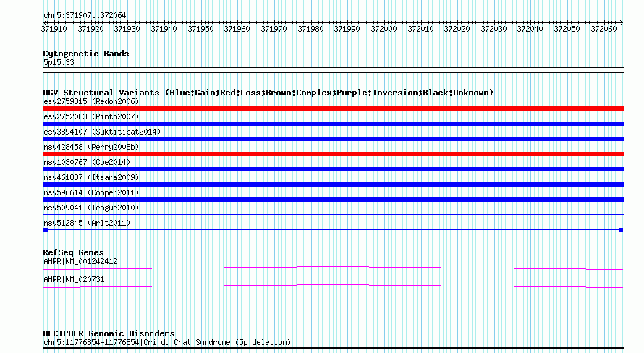Open nsv596614 (Cooper2011) variant

(91, 192)
